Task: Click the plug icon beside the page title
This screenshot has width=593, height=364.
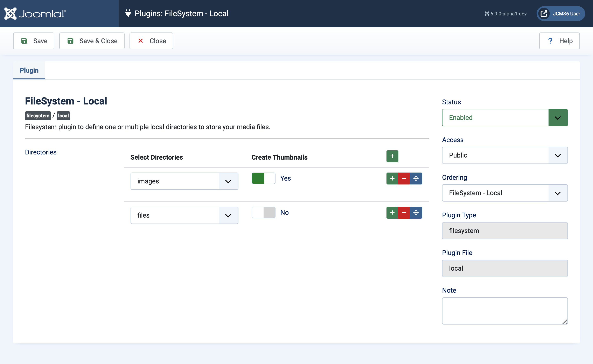Action: point(128,13)
